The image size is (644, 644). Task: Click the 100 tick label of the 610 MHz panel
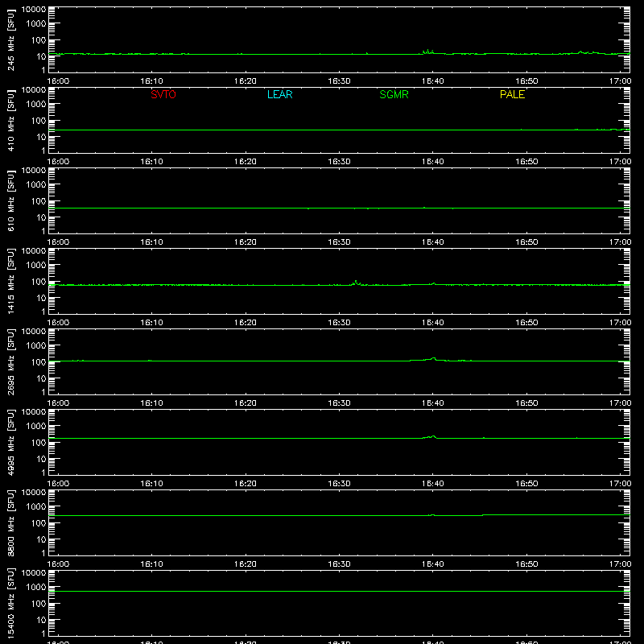click(39, 201)
